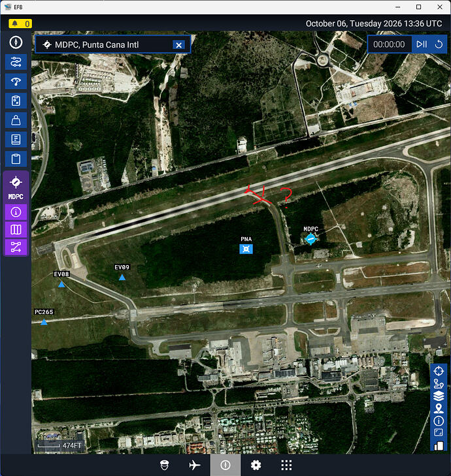Show map info in right toolbar

tap(438, 420)
